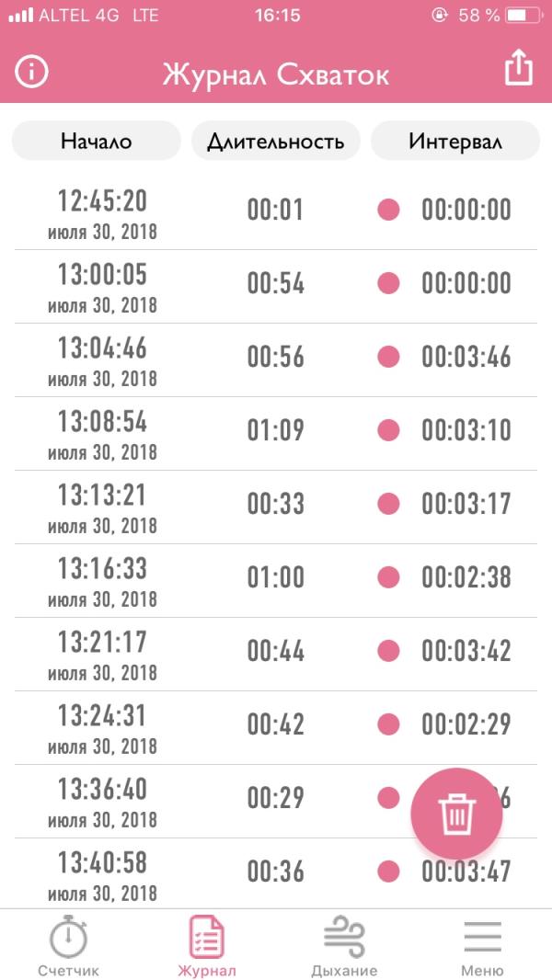
Task: Select the Журнал journal tab
Action: coord(207,947)
